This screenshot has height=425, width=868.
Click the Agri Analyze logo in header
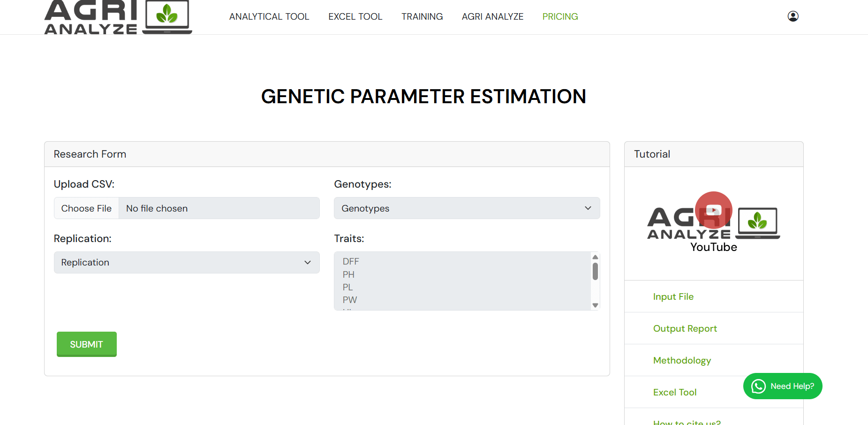[x=118, y=17]
